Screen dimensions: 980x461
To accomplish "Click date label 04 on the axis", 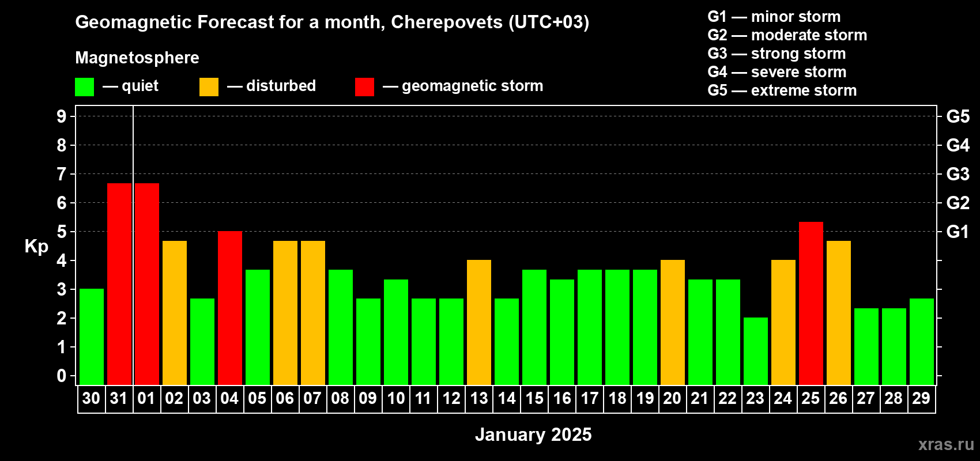I will point(229,398).
